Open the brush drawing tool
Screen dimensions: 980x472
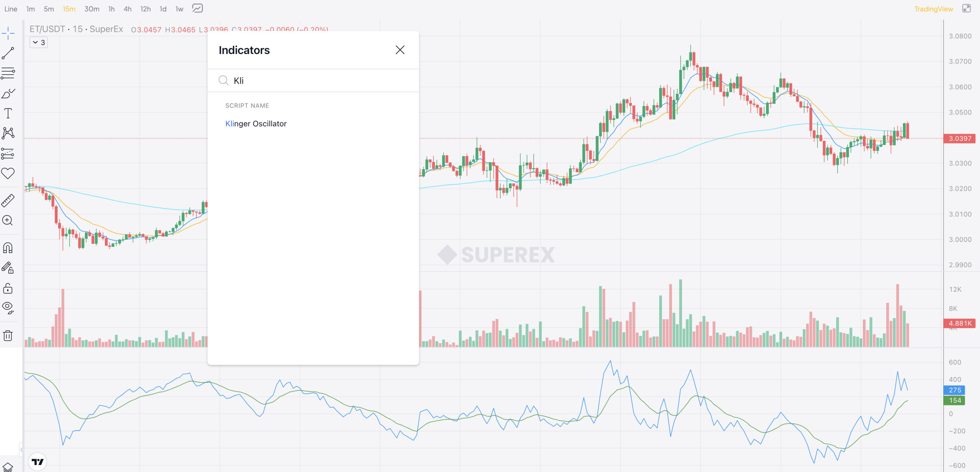tap(8, 93)
